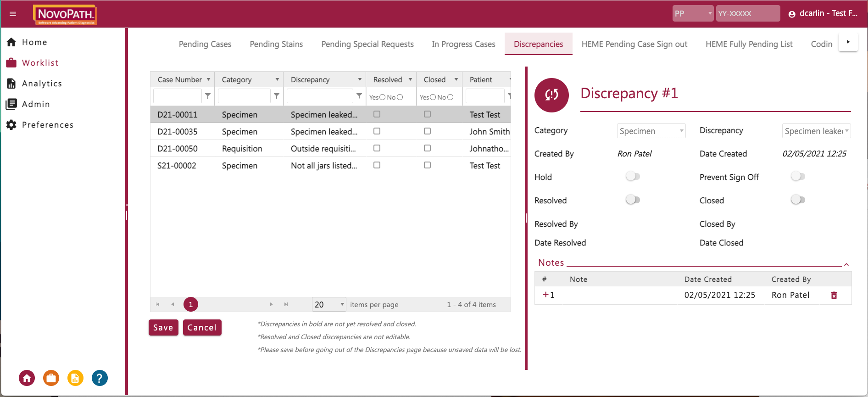Image resolution: width=868 pixels, height=397 pixels.
Task: Click the user account icon near dcarlin
Action: pos(791,14)
